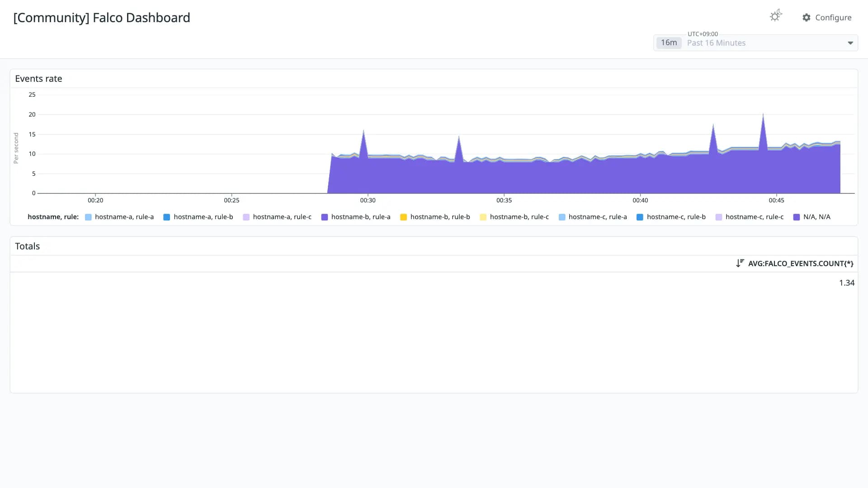Select legend label hostname-a, rule-c

[282, 217]
